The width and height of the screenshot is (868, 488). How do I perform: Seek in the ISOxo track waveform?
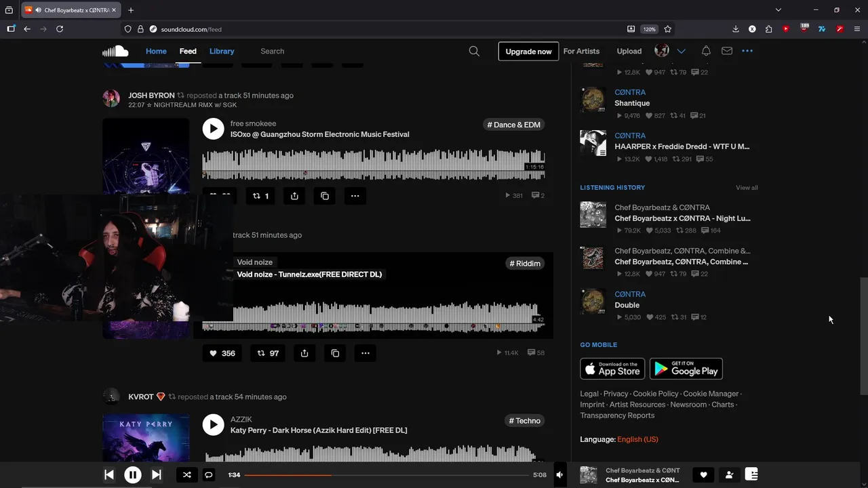point(374,165)
